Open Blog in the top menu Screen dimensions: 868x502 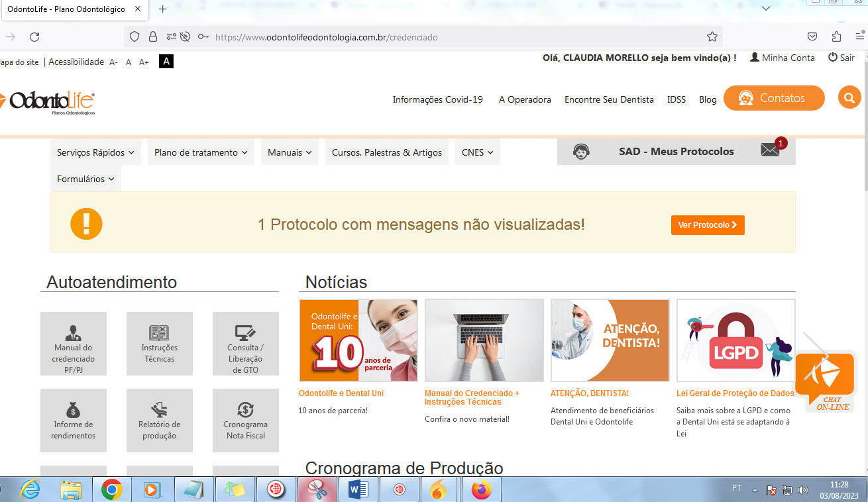[x=708, y=99]
